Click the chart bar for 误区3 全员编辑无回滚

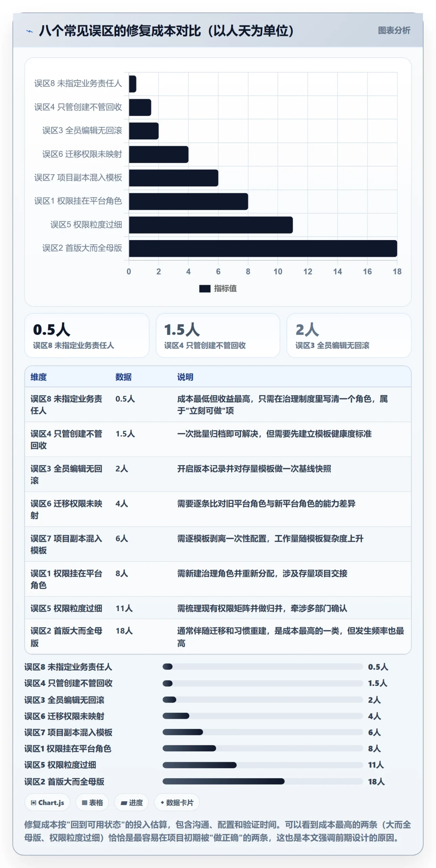point(144,131)
